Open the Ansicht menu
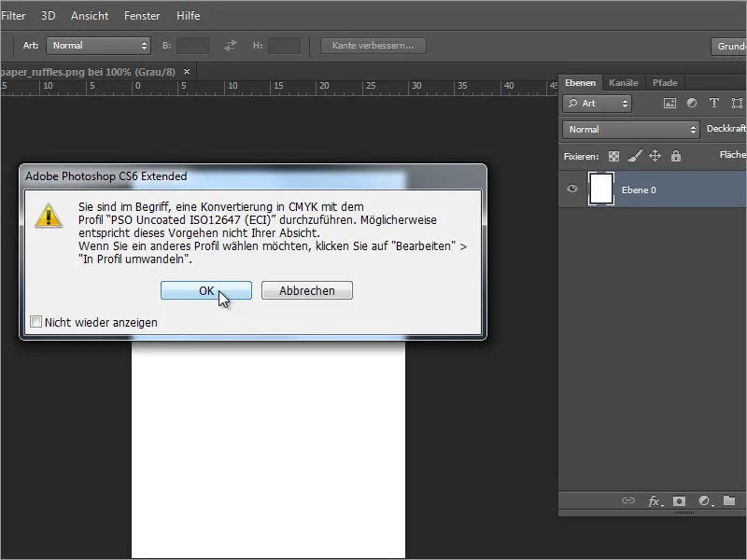The width and height of the screenshot is (747, 560). 90,16
